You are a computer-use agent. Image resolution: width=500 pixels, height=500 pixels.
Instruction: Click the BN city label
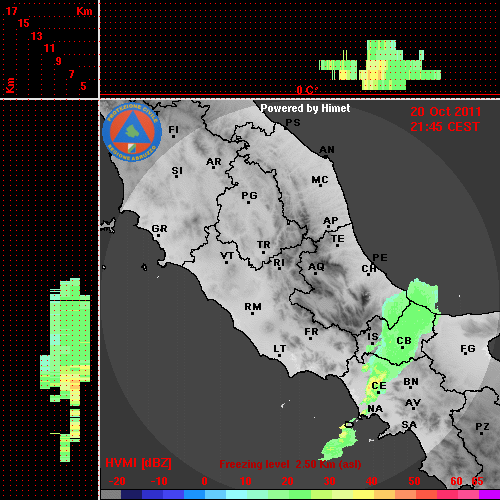tap(411, 382)
